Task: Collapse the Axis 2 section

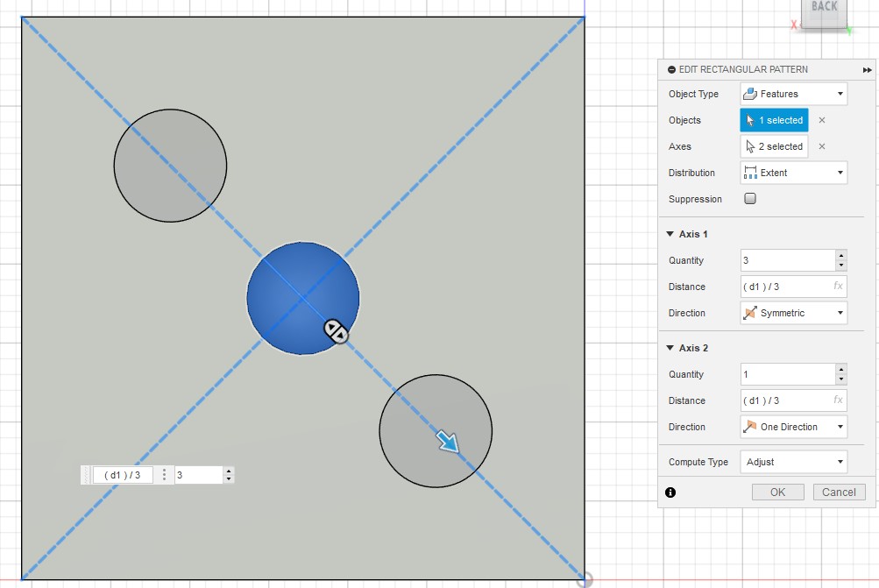Action: 670,348
